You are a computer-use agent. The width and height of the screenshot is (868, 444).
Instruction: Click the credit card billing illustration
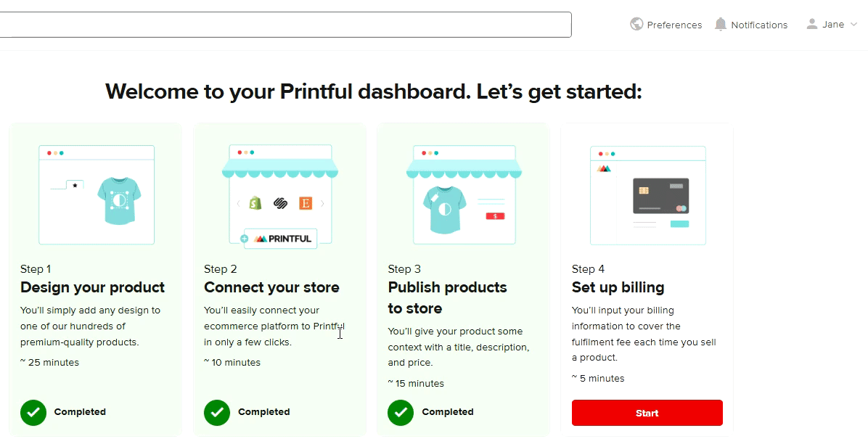coord(661,196)
